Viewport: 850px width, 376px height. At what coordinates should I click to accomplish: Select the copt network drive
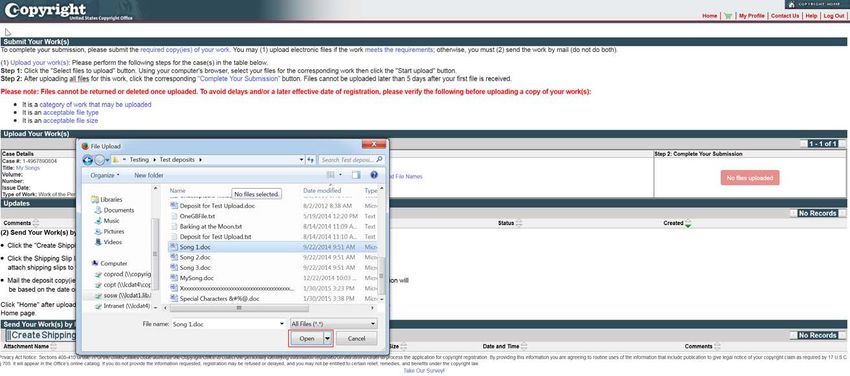coord(123,284)
